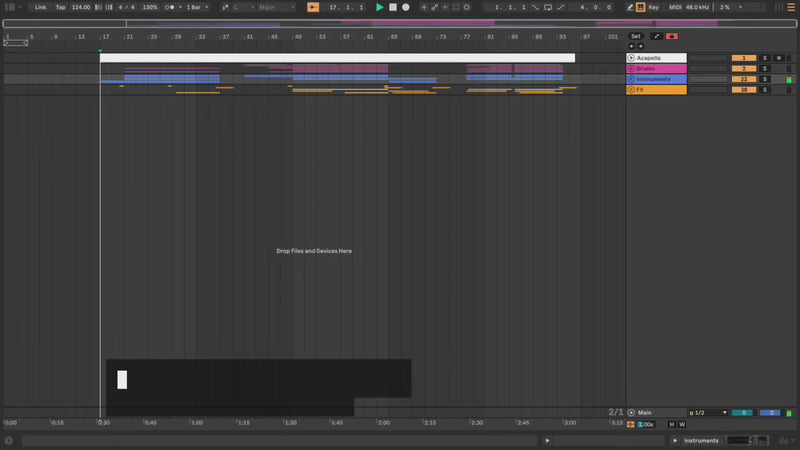Click the Key map mode button
Image resolution: width=800 pixels, height=450 pixels.
pos(653,7)
